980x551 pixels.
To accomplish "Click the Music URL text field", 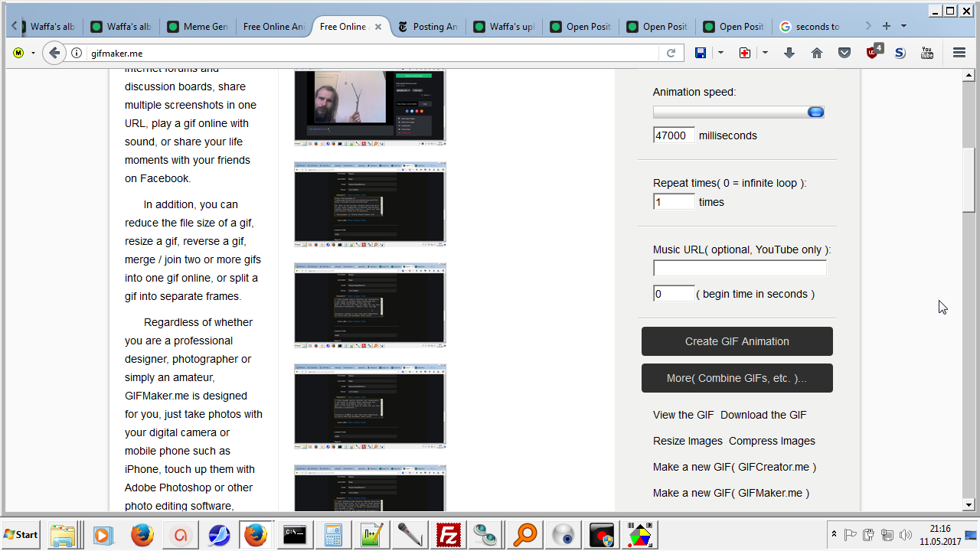I will 740,269.
